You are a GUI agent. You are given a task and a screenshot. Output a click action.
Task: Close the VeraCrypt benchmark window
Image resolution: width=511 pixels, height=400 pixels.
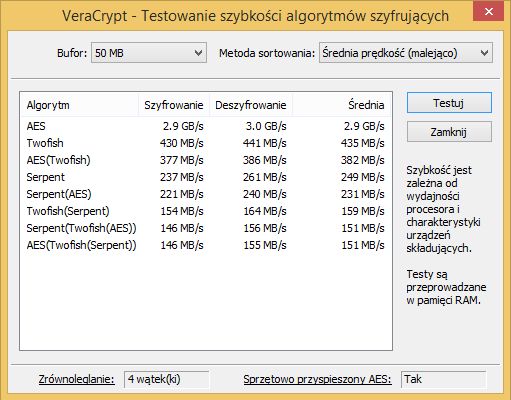click(488, 12)
